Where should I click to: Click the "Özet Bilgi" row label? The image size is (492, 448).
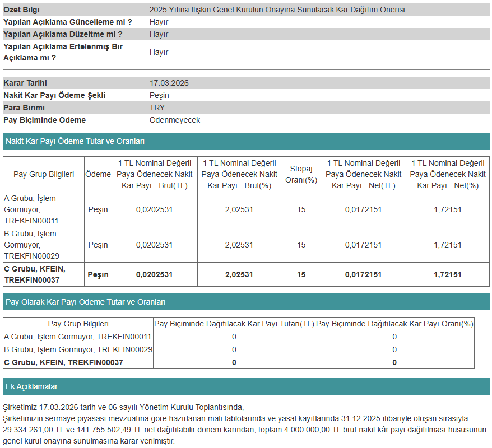click(22, 10)
